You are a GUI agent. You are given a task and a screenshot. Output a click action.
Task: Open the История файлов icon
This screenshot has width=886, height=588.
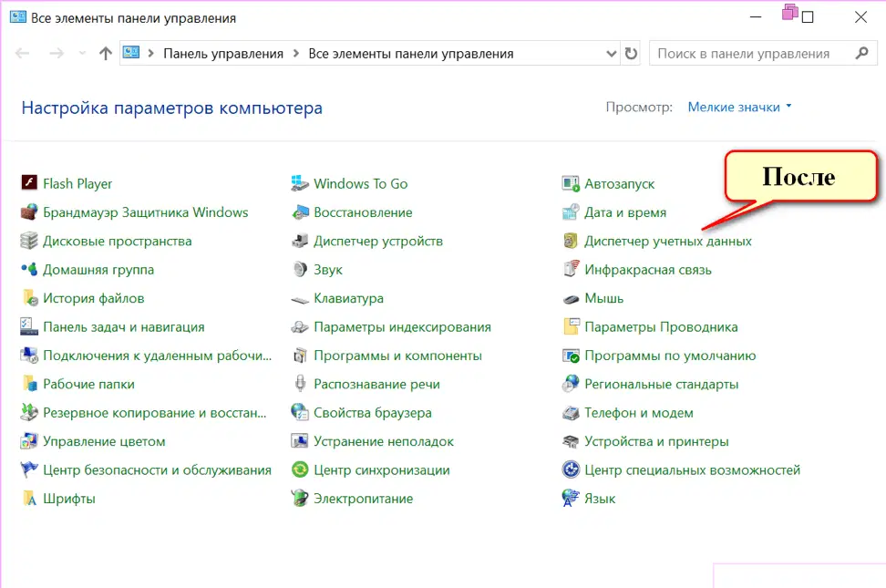pyautogui.click(x=29, y=298)
